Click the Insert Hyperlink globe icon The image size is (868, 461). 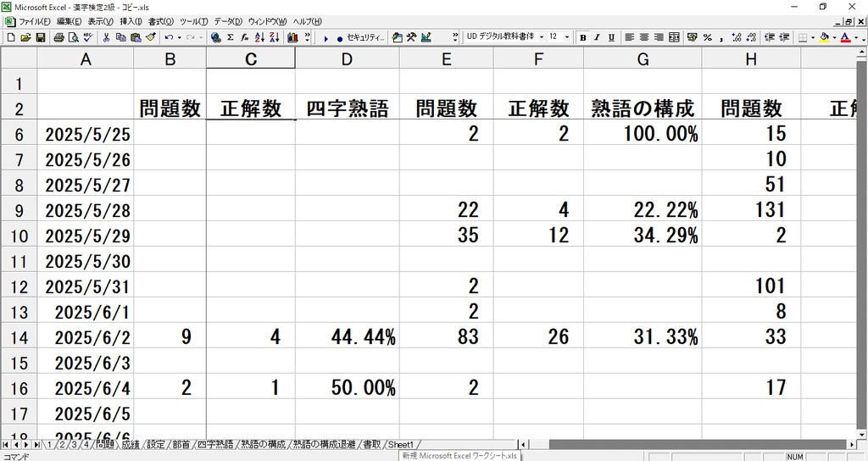click(x=216, y=37)
